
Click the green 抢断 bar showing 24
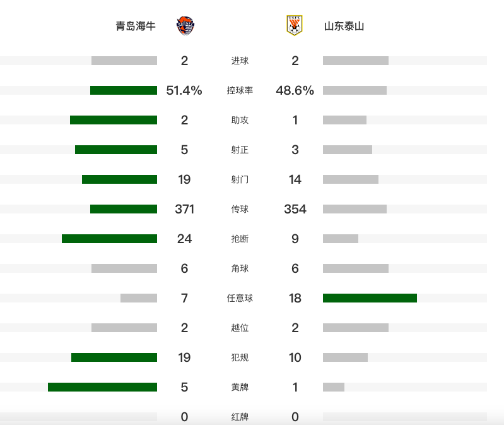point(109,239)
